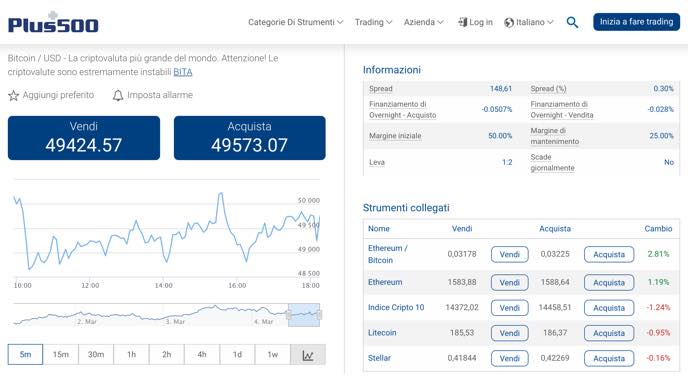Click the globe language icon
Screen dimensions: 688x380
(x=509, y=22)
